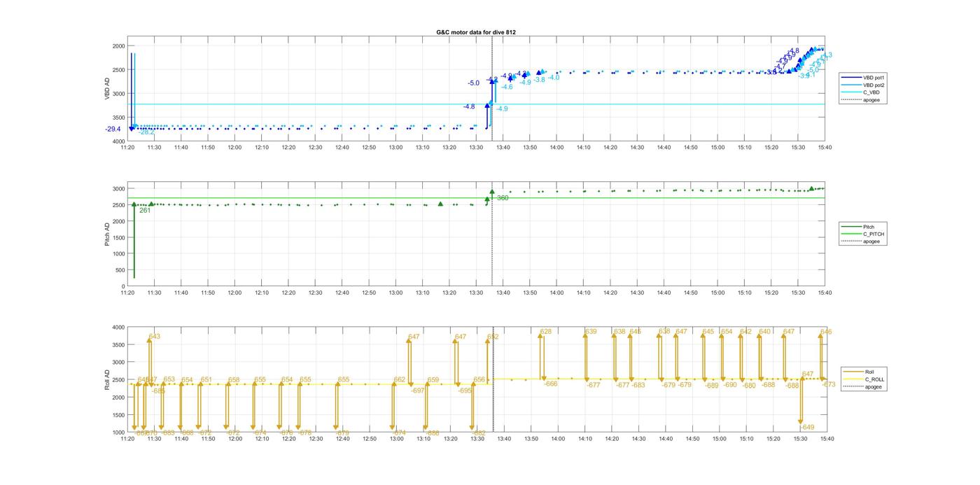The image size is (980, 485).
Task: Click the "Roll AD" y-axis label
Action: pyautogui.click(x=107, y=379)
